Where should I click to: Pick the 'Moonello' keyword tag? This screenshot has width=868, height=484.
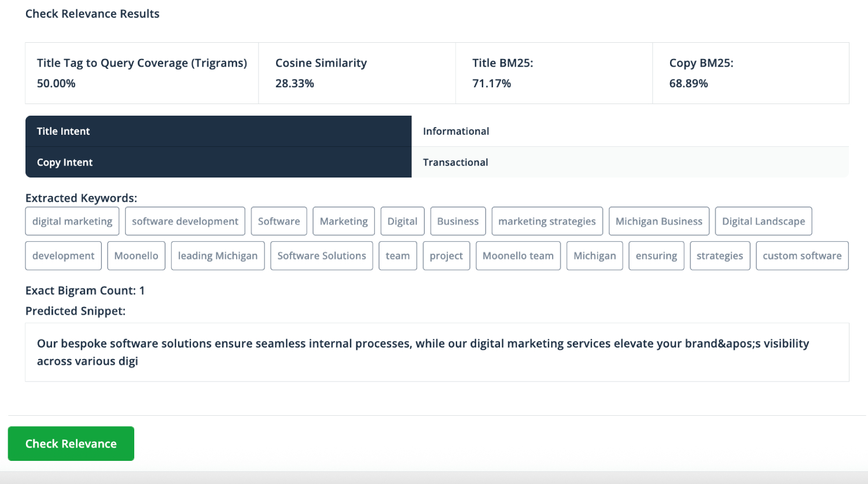[x=136, y=256]
